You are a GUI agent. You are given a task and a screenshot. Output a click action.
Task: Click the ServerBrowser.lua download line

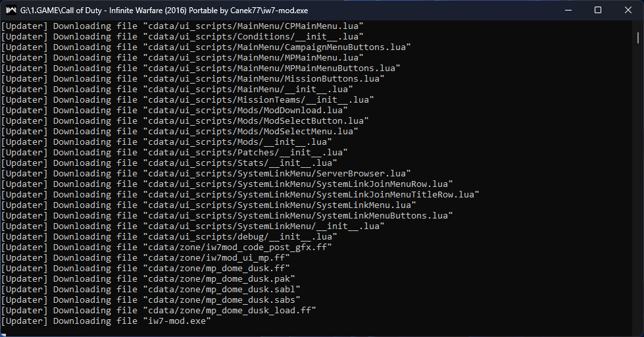pos(206,173)
